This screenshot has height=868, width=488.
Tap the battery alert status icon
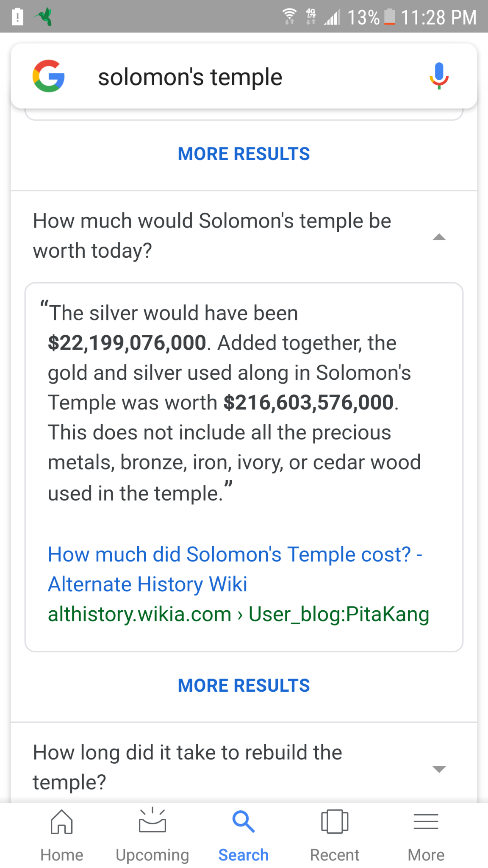pos(17,17)
